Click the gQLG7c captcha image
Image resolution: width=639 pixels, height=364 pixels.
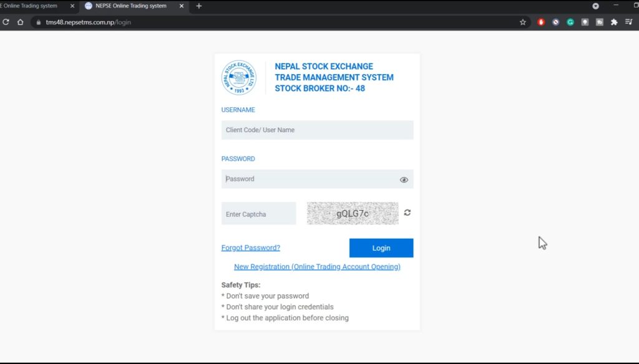coord(353,213)
